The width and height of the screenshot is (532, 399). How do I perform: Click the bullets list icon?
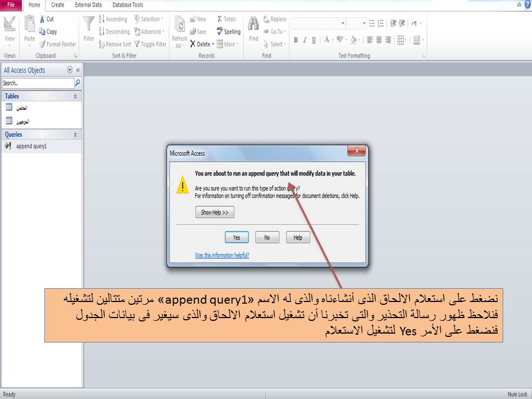[x=372, y=23]
